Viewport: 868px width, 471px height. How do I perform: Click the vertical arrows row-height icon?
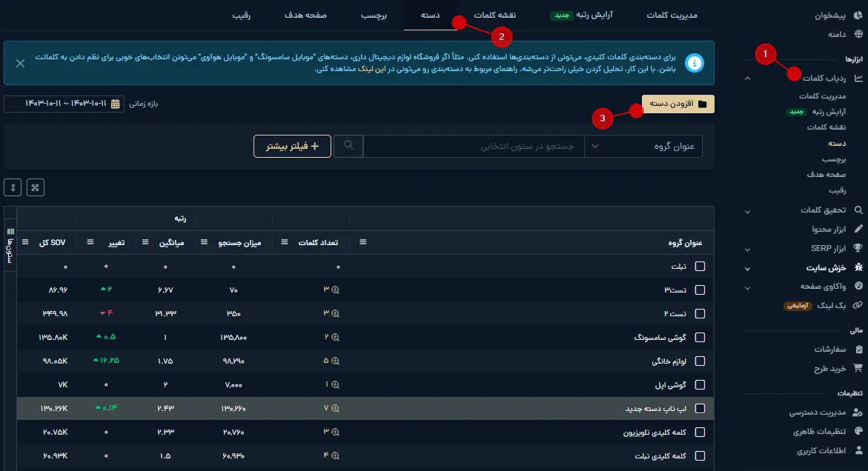13,187
